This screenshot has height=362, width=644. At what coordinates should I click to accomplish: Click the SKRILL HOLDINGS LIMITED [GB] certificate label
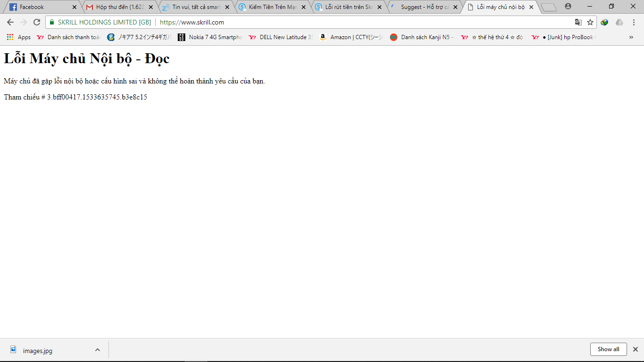click(104, 22)
